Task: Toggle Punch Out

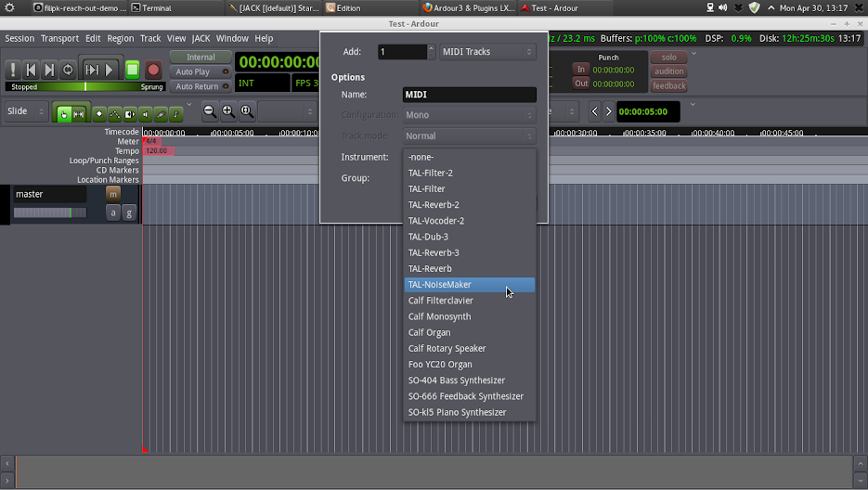Action: pyautogui.click(x=581, y=84)
